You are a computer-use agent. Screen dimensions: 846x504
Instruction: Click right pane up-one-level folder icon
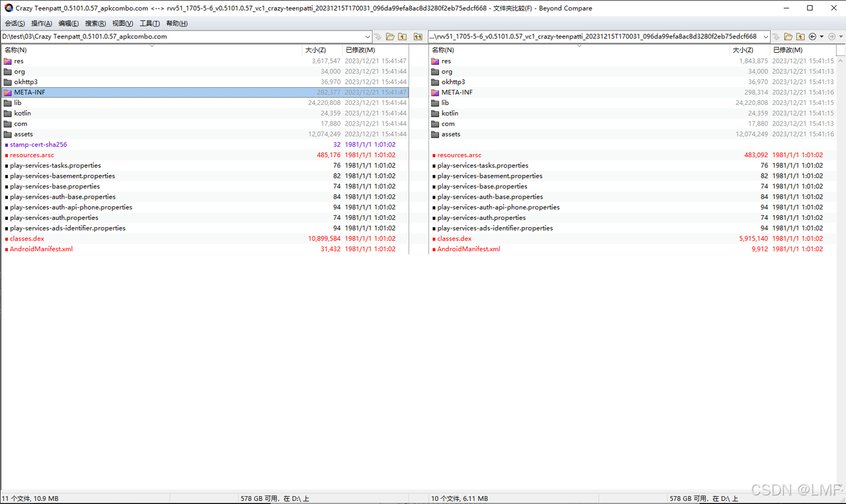tap(800, 36)
